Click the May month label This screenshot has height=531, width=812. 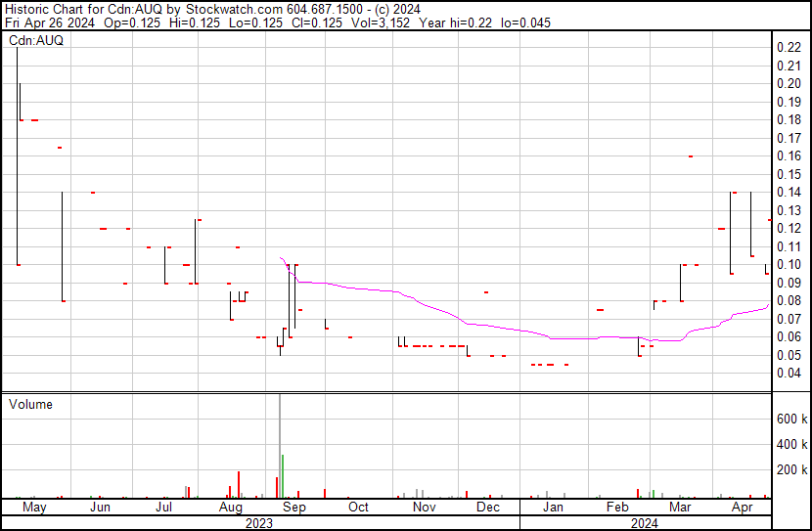34,508
